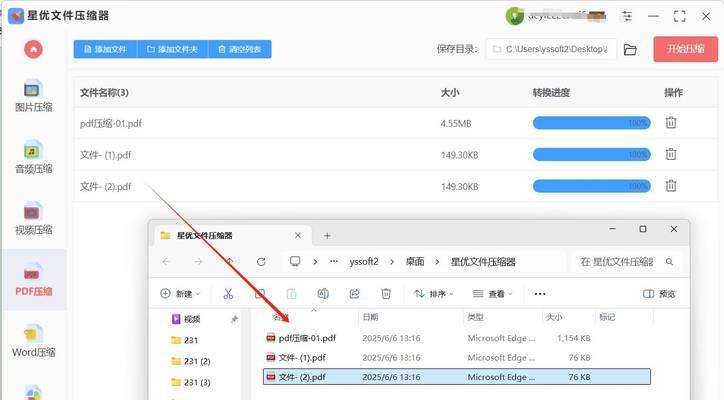The height and width of the screenshot is (400, 724).
Task: Go forward in File Explorer
Action: [198, 262]
